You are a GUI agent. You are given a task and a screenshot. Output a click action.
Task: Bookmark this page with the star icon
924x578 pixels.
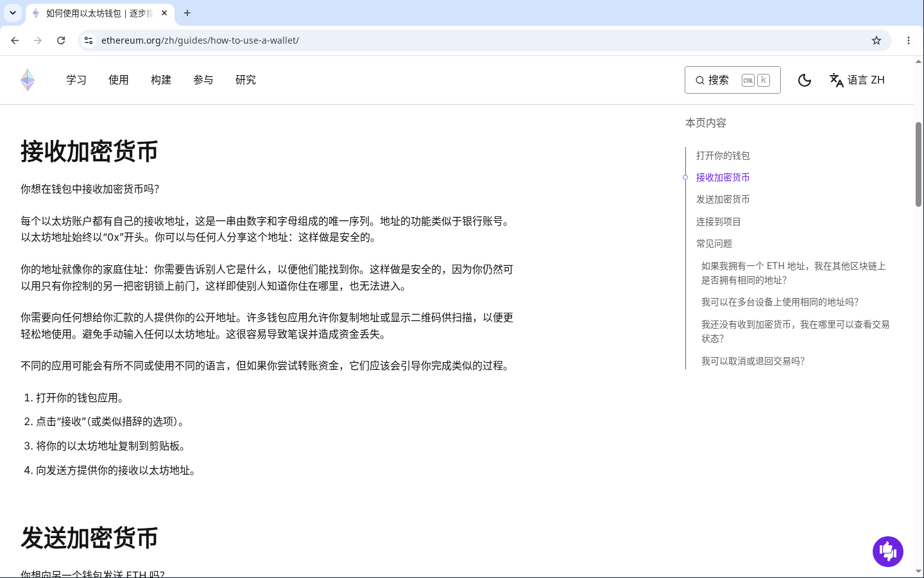(877, 40)
